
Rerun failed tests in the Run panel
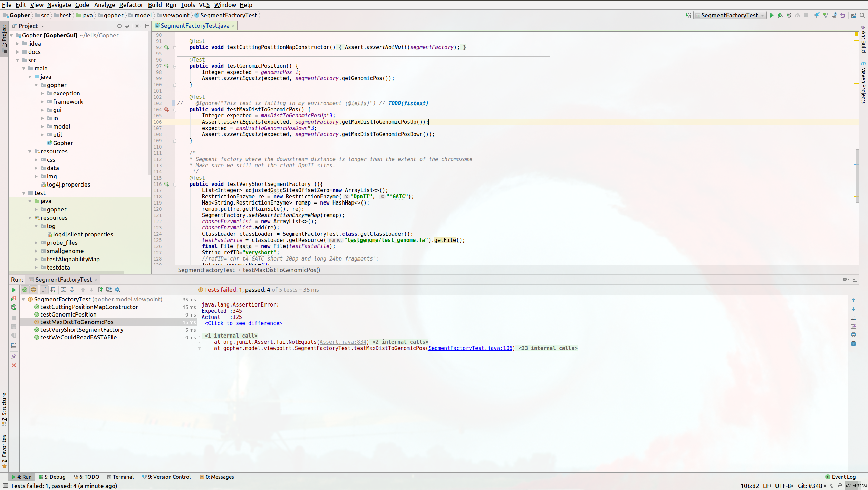point(14,299)
